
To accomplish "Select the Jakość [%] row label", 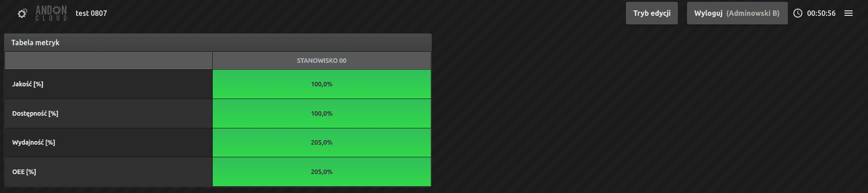I will point(28,84).
